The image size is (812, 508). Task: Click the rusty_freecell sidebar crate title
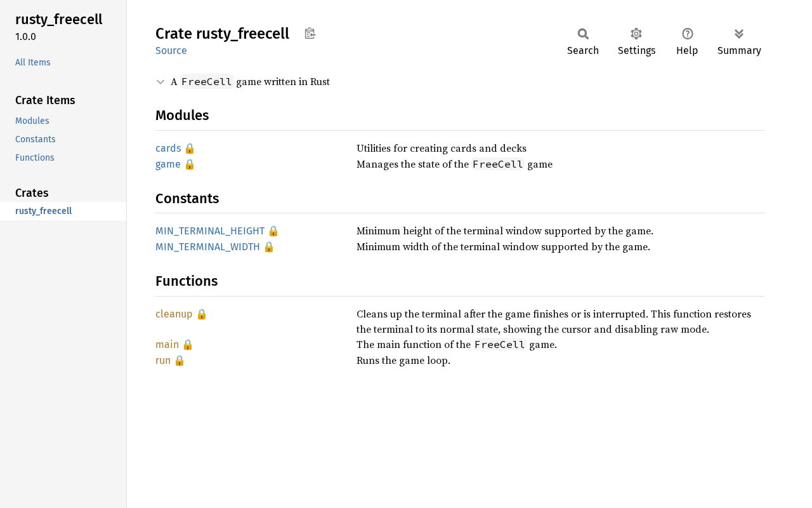click(59, 20)
